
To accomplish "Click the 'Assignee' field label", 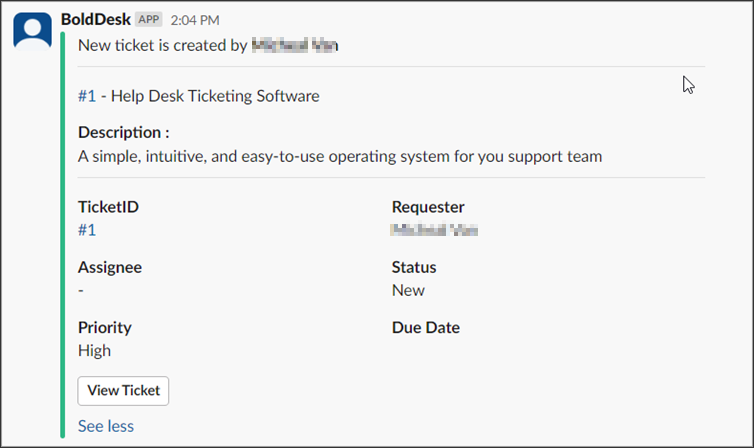I will pyautogui.click(x=110, y=267).
